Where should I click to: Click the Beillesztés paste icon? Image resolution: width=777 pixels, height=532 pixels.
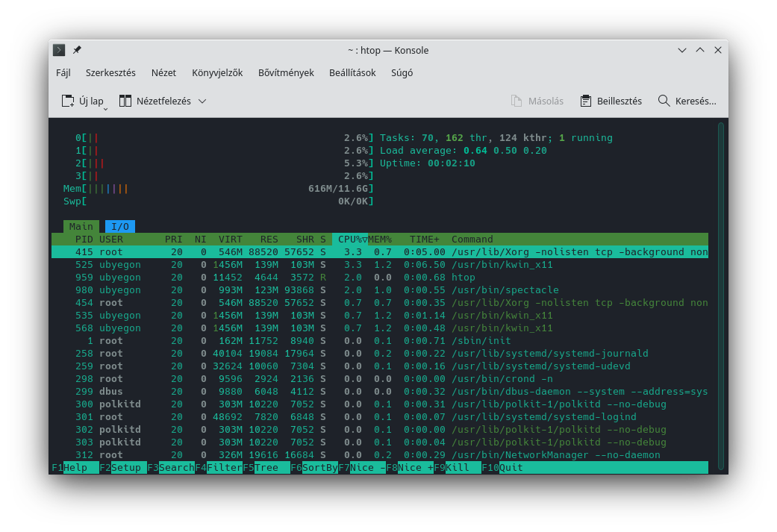pos(586,101)
